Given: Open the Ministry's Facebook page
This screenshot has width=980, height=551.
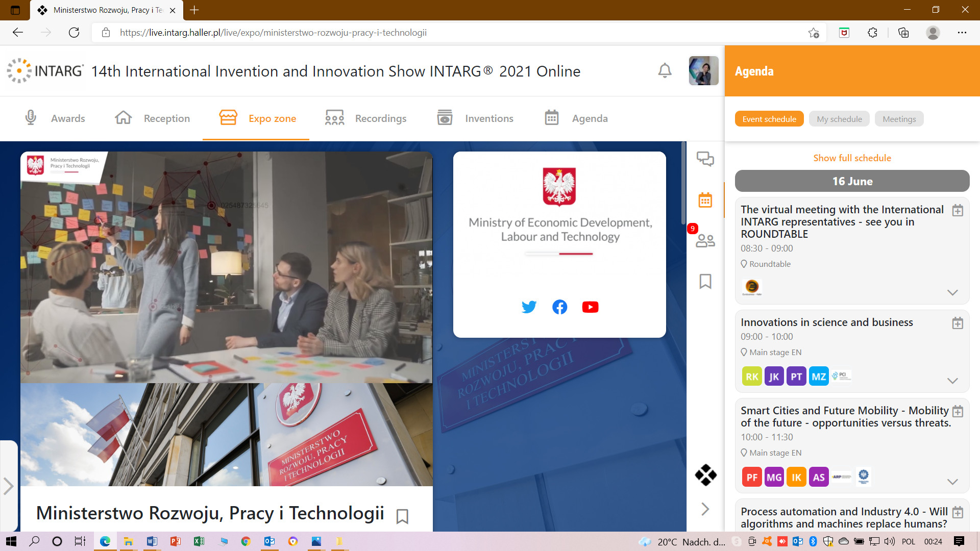Looking at the screenshot, I should point(559,307).
